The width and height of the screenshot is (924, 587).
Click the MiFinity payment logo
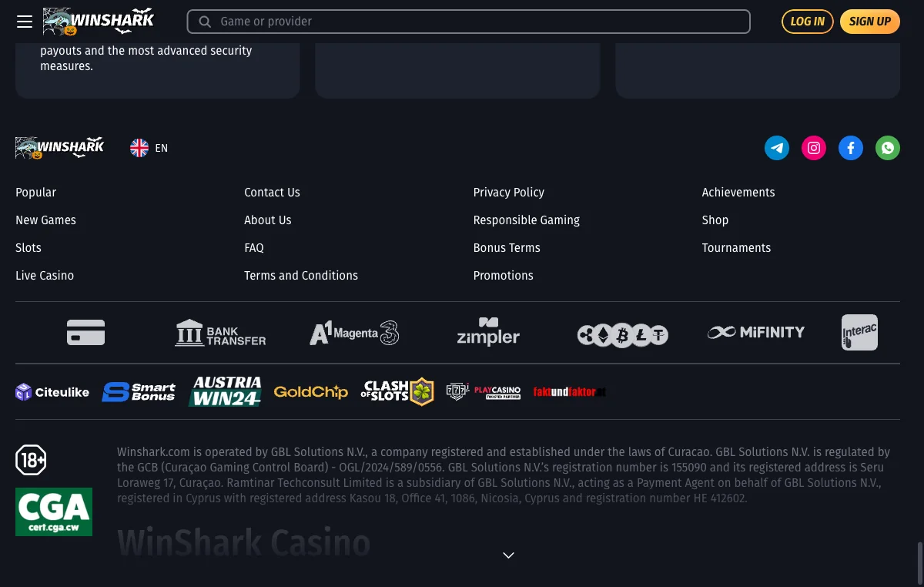tap(756, 332)
